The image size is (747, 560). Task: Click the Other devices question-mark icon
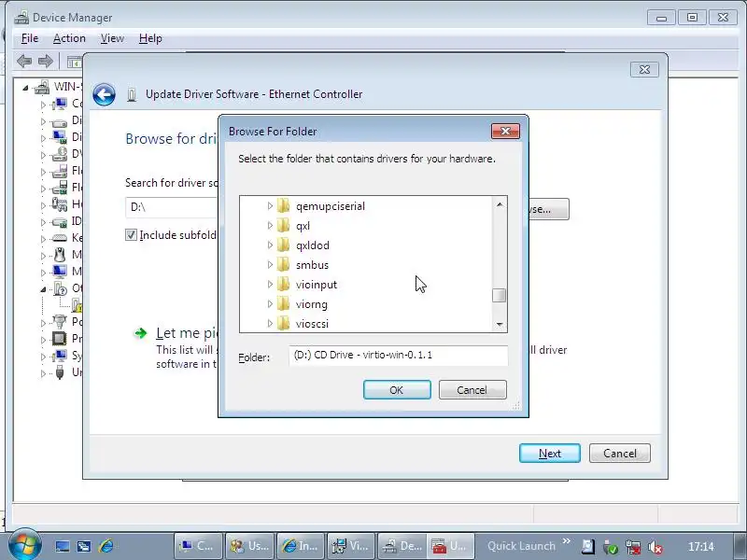[60, 288]
